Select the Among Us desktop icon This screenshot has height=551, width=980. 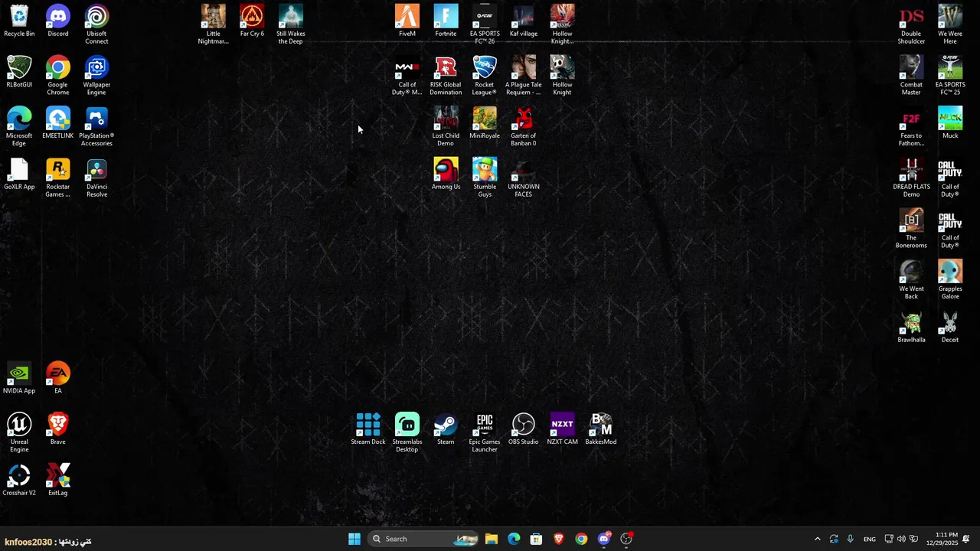click(x=446, y=174)
